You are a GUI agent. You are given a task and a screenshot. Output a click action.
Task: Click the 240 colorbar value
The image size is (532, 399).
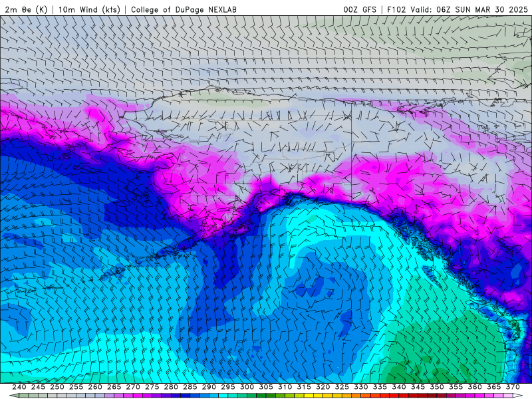19,387
